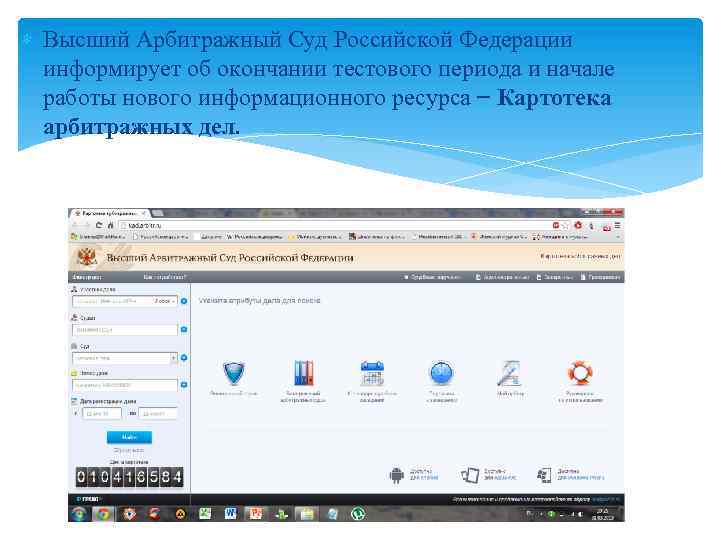Click the Windows Phone app icon
The height and width of the screenshot is (540, 720).
544,475
